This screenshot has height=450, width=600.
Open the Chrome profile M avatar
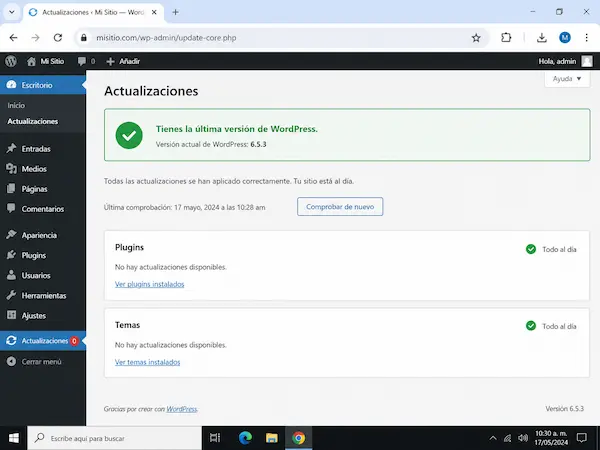click(x=565, y=38)
